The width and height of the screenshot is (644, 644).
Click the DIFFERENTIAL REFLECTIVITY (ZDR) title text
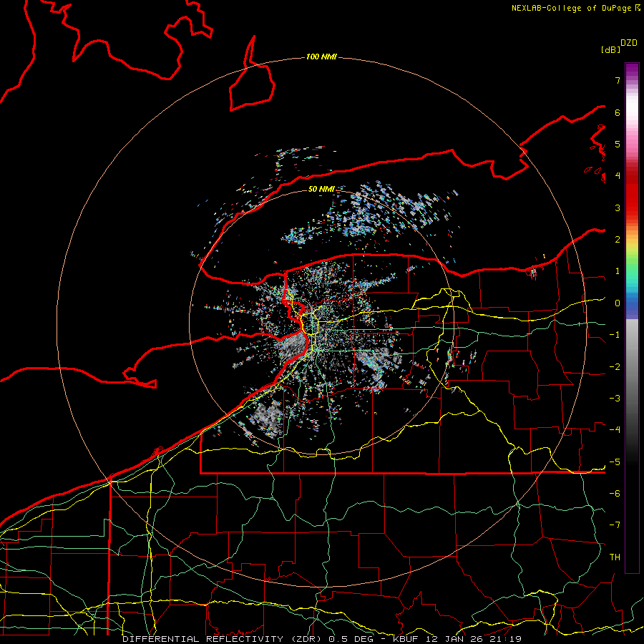coord(223,639)
